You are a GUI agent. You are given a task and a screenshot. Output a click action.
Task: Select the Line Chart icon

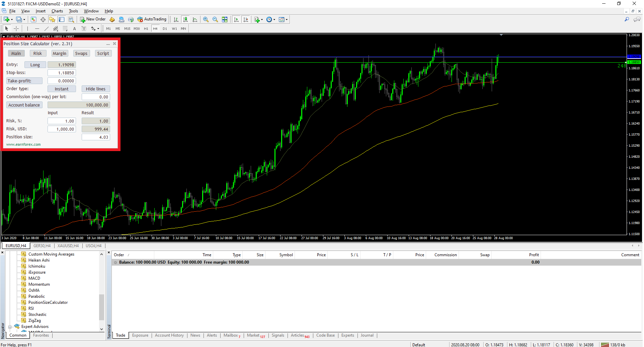[x=195, y=19]
